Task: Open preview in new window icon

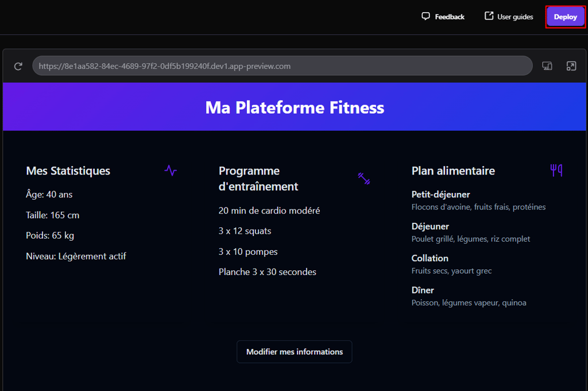Action: (571, 67)
